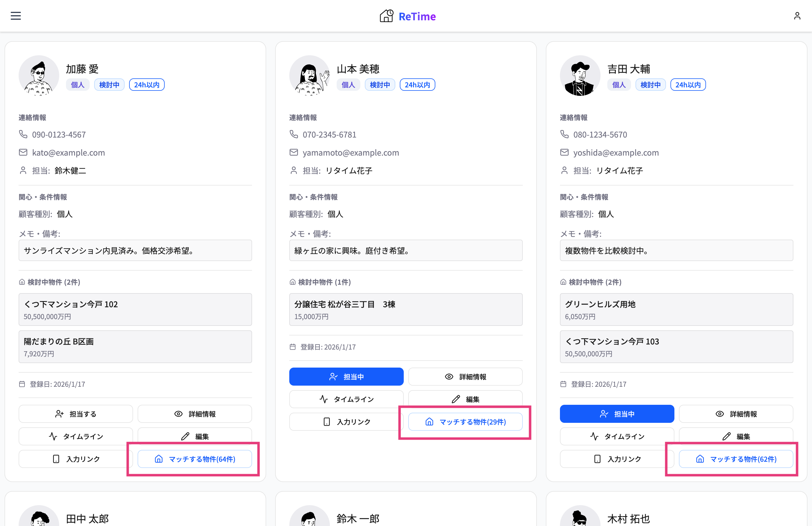Click 編集 on 吉田 大輔 card
Viewport: 812px width, 526px height.
pyautogui.click(x=736, y=436)
